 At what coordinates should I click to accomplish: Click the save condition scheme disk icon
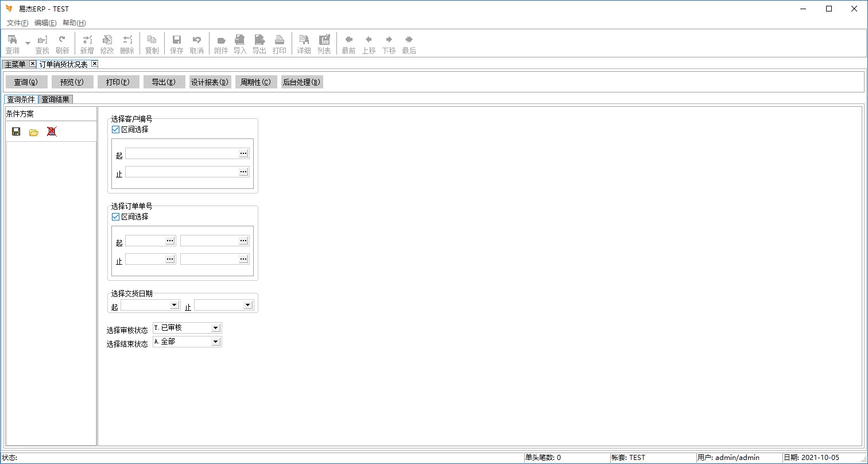click(16, 132)
